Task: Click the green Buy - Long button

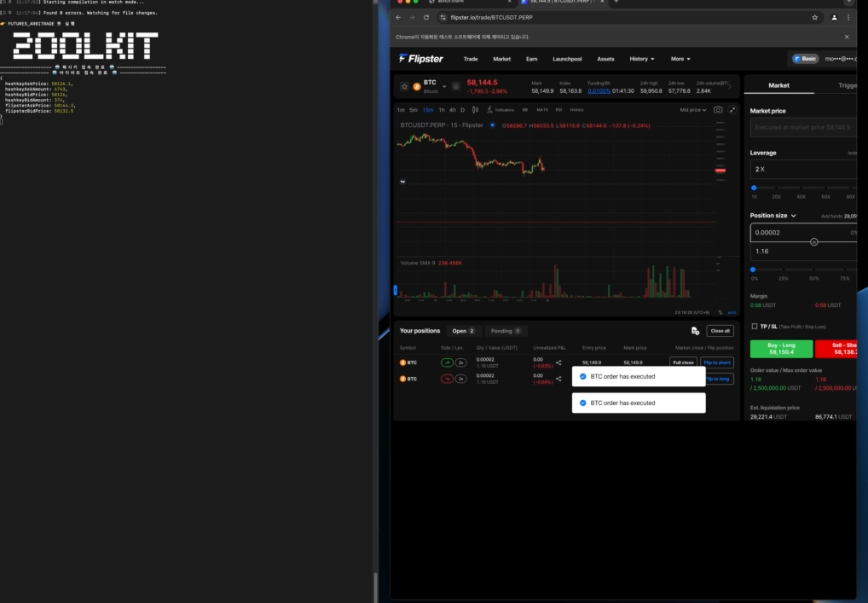Action: click(x=781, y=349)
